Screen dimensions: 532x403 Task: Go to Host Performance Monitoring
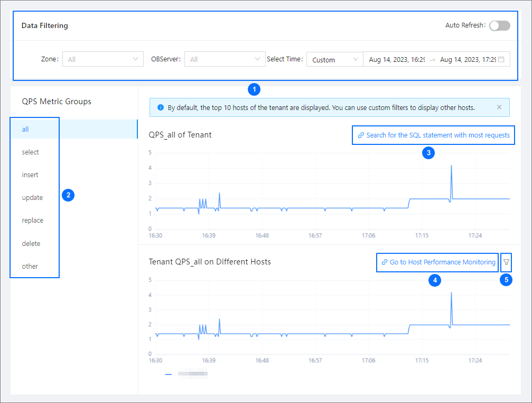pos(442,262)
